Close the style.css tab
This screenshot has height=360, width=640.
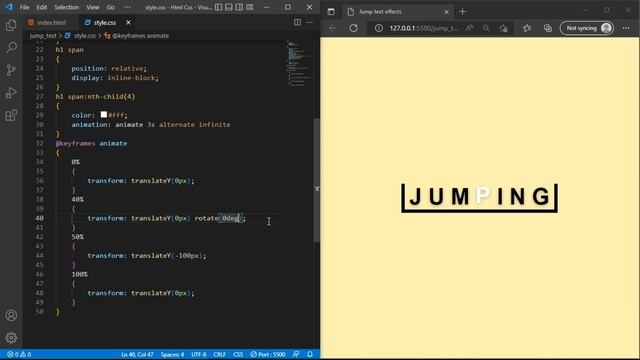pos(128,22)
